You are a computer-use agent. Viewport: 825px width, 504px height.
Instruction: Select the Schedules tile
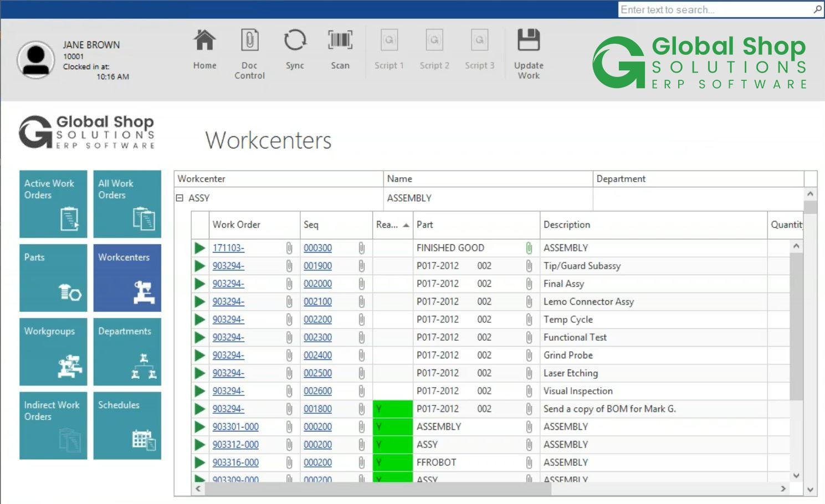pyautogui.click(x=127, y=425)
